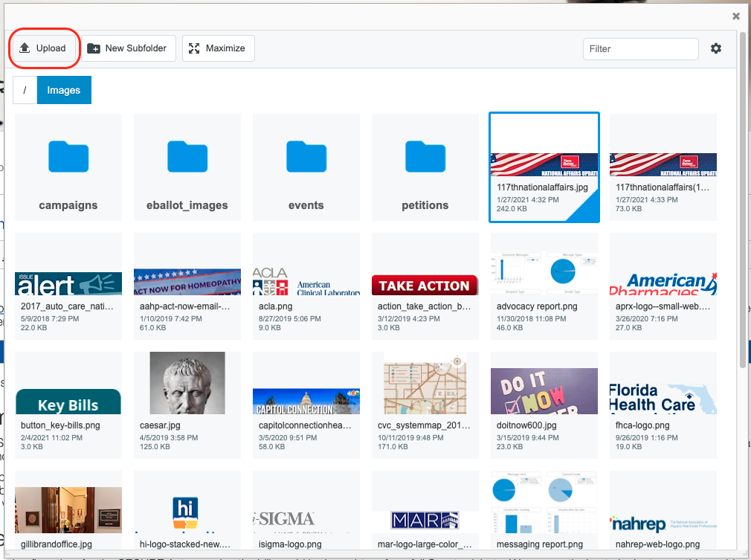Maximize the file browser

[x=219, y=48]
